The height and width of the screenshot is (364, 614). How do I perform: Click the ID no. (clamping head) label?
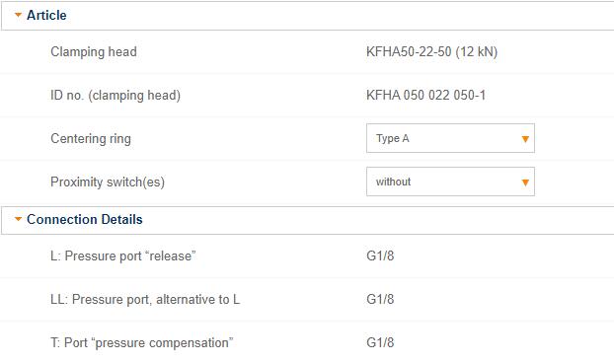pos(115,95)
